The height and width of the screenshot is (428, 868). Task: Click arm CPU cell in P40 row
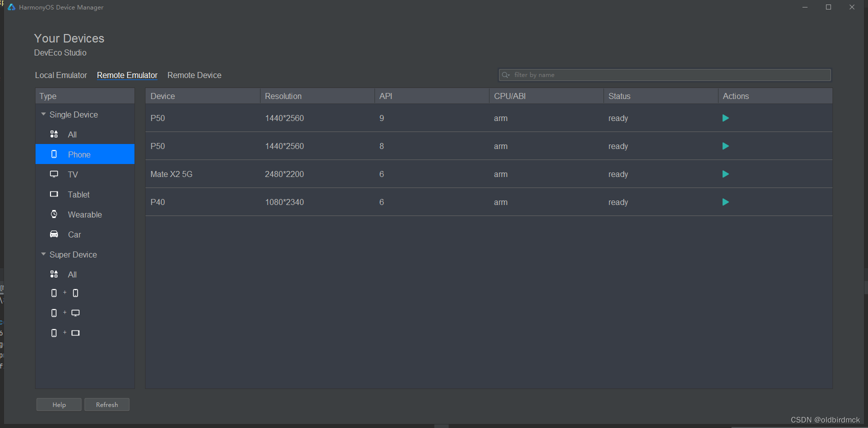coord(500,202)
